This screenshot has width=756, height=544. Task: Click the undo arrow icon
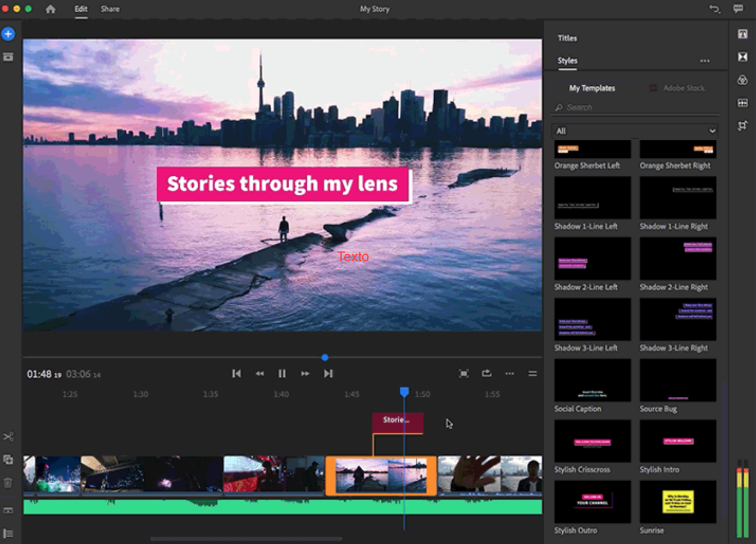pos(714,9)
